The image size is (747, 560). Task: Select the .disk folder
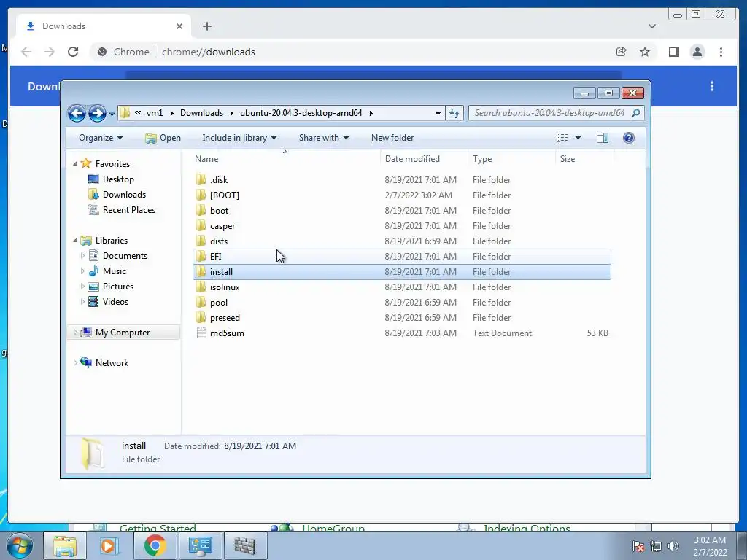pos(402,179)
